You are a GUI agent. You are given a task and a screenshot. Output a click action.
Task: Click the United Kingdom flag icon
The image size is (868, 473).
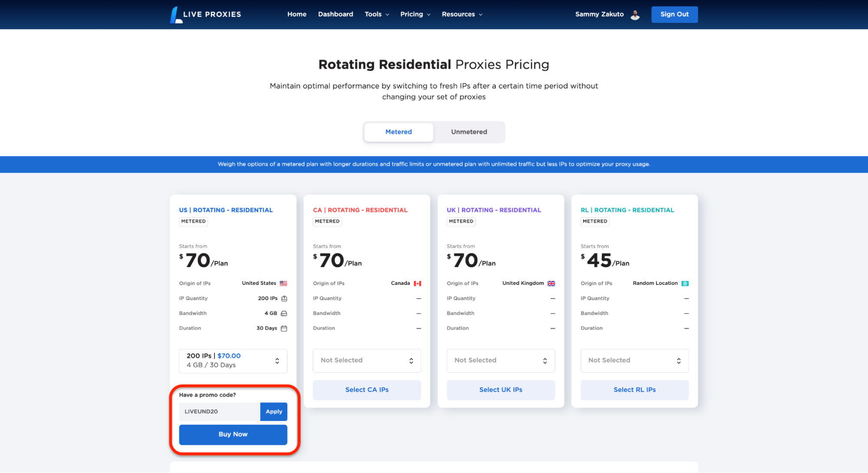tap(551, 283)
